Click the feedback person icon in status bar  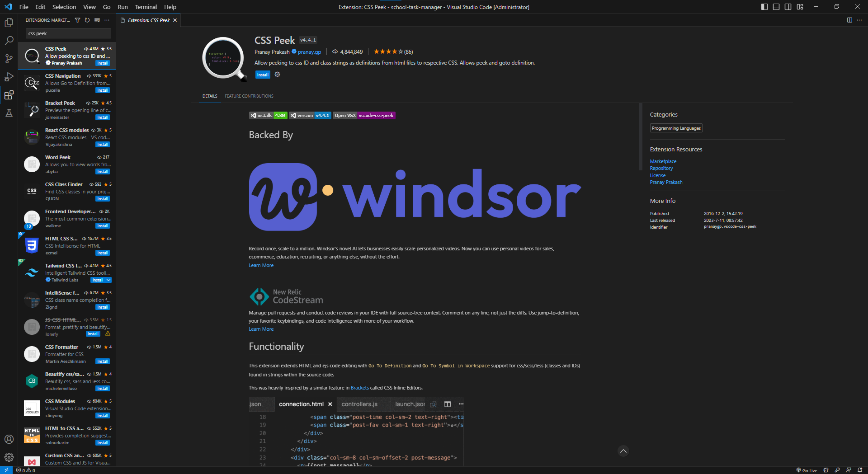pos(849,470)
